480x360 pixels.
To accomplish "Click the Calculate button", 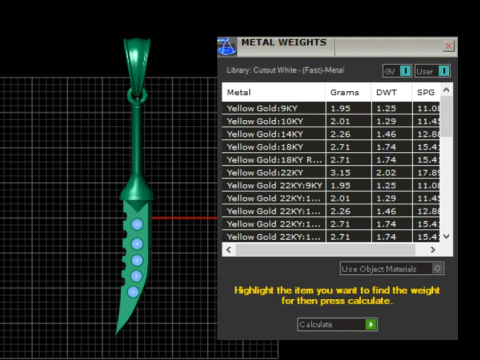I will point(337,324).
